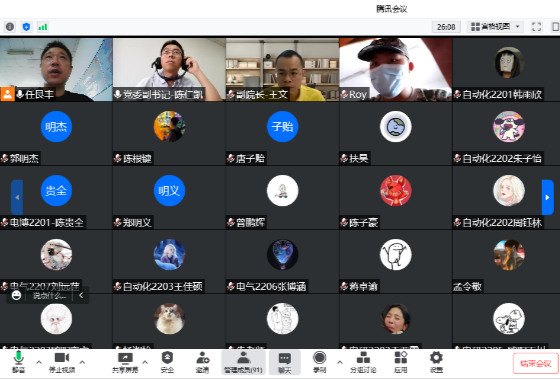Open the gallery view layout dropdown
The image size is (560, 380).
(496, 27)
